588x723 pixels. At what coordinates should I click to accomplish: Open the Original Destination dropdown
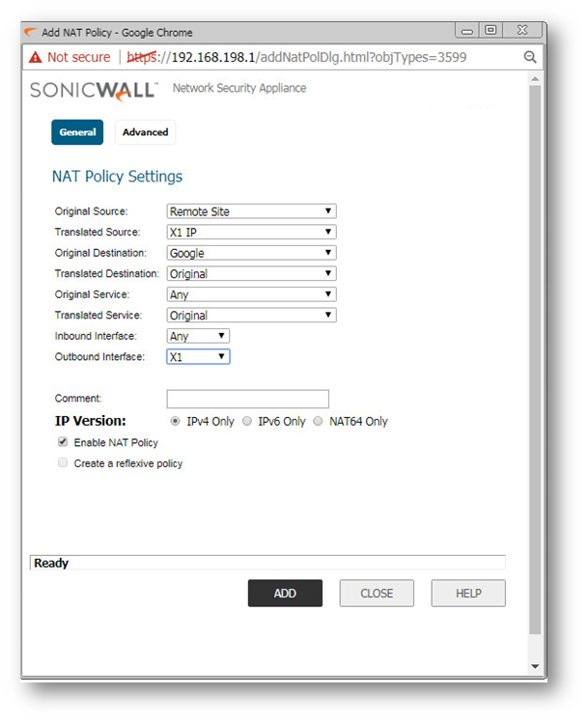pos(251,253)
